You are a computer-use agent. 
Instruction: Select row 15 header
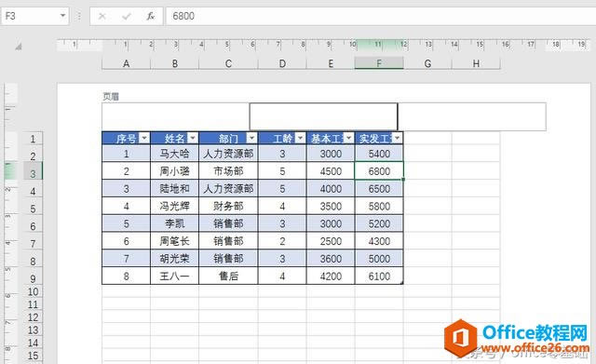[x=33, y=356]
